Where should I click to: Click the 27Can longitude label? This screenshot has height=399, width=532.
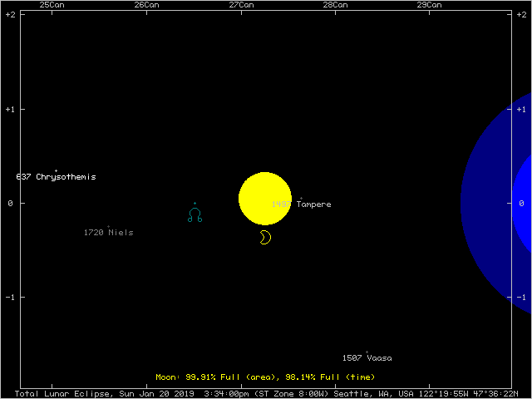(x=241, y=5)
